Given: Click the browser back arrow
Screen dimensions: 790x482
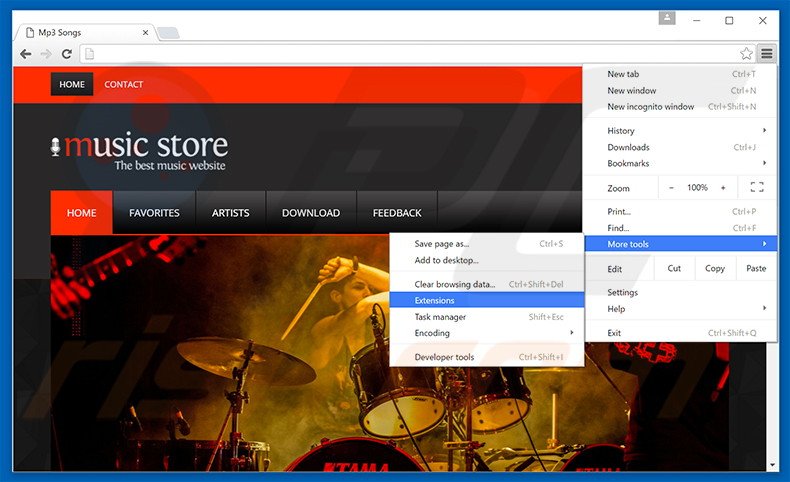Looking at the screenshot, I should [x=26, y=54].
